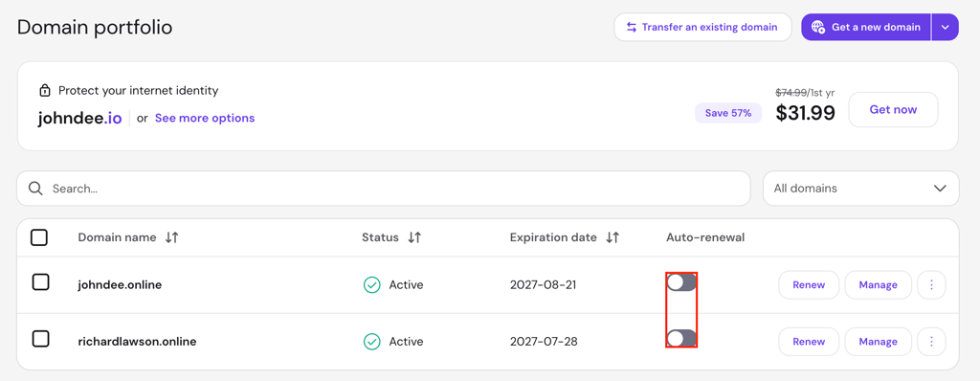Sort by Status using arrows icon
The height and width of the screenshot is (381, 980).
[414, 237]
